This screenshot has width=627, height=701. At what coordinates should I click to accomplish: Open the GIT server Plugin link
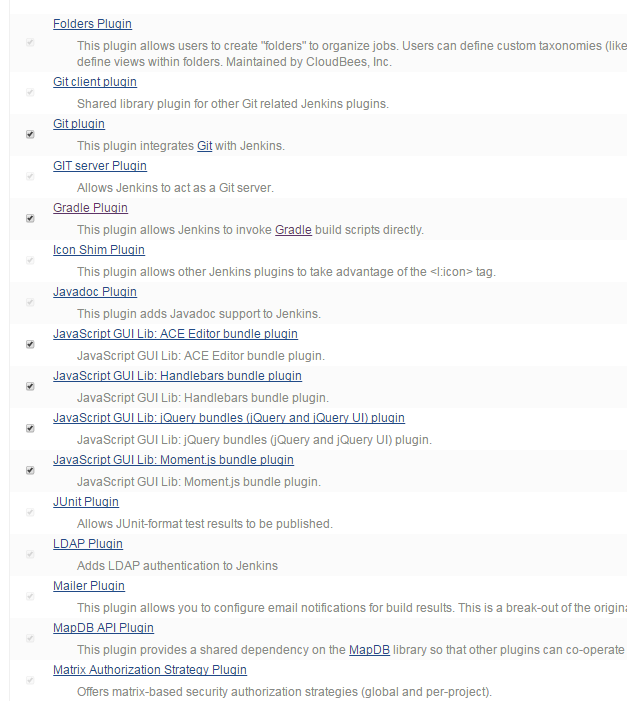click(100, 166)
